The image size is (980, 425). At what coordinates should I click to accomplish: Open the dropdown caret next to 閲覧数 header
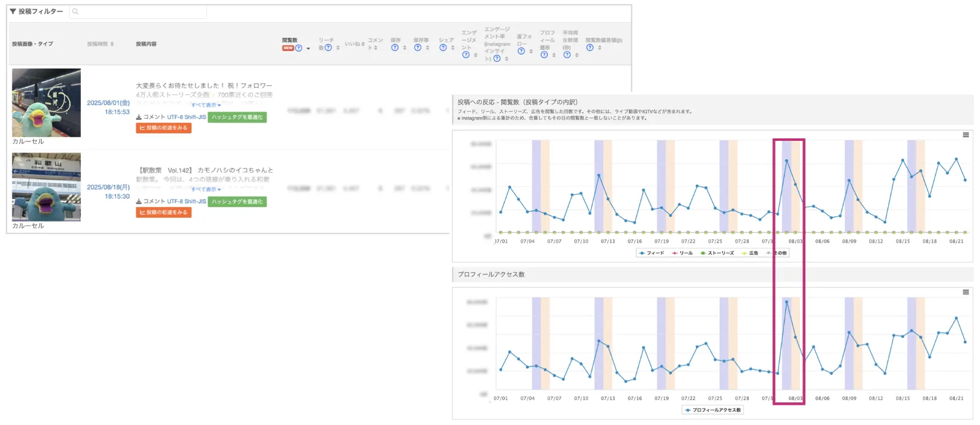point(308,48)
